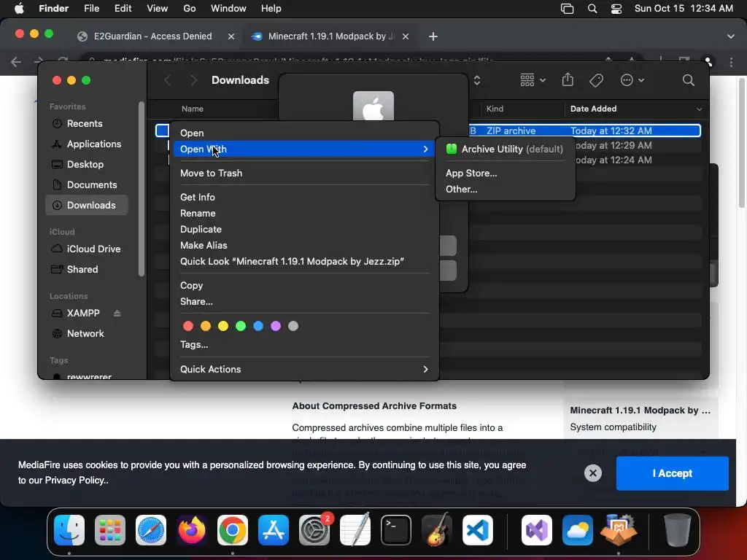Open Finder from the Dock
Screen dimensions: 747x560
(69, 530)
